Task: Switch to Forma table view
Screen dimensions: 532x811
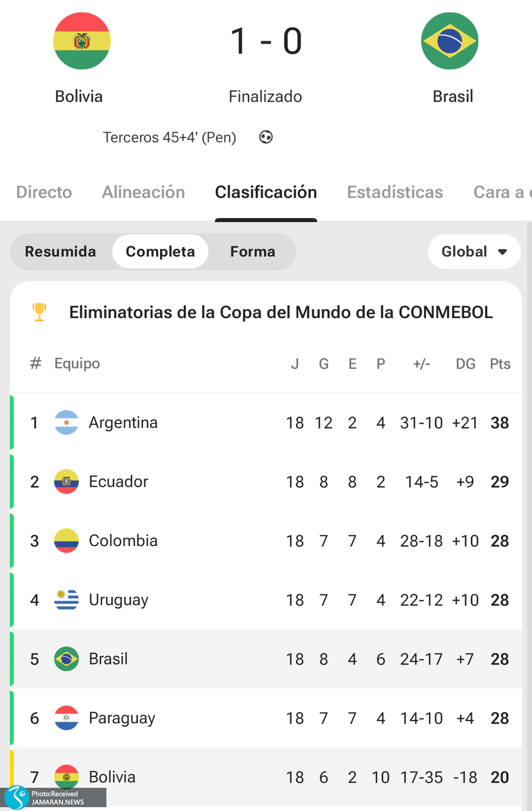Action: 252,251
